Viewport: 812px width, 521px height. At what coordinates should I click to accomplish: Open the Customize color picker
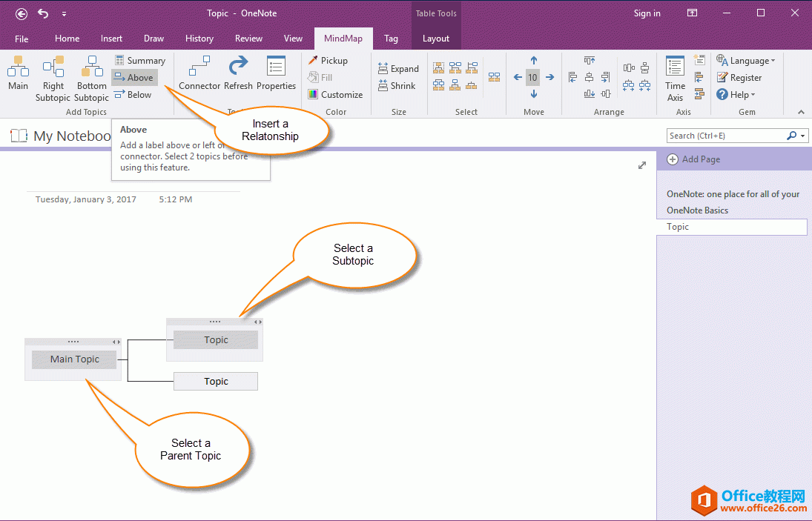pos(336,94)
